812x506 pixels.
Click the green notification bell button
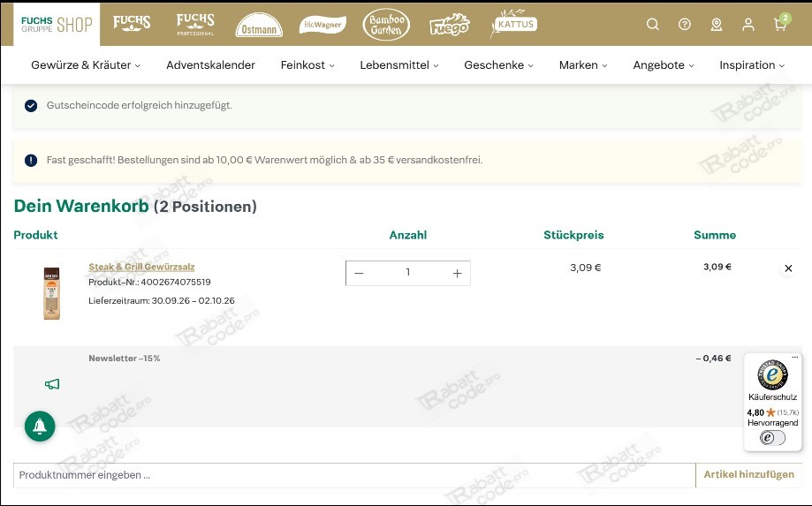(40, 427)
